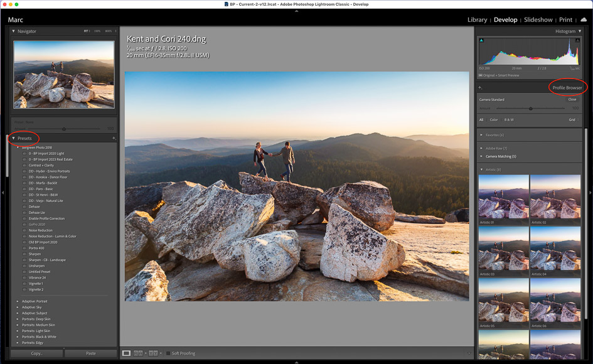Image resolution: width=593 pixels, height=364 pixels.
Task: Apply the Enable Profile Correction preset
Action: tap(46, 218)
